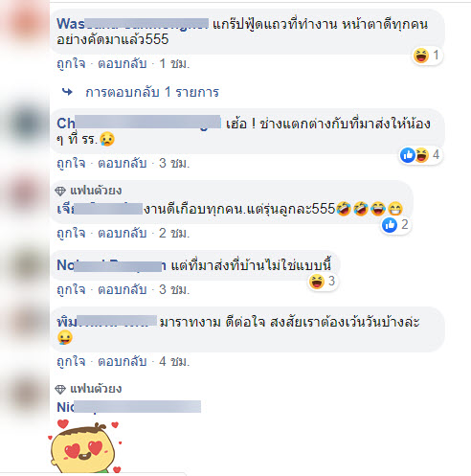This screenshot has width=471, height=476.
Task: View like and haha reactions with count 4
Action: tap(420, 155)
